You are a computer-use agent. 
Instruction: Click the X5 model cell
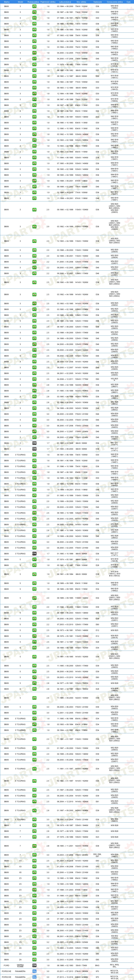(20, 872)
